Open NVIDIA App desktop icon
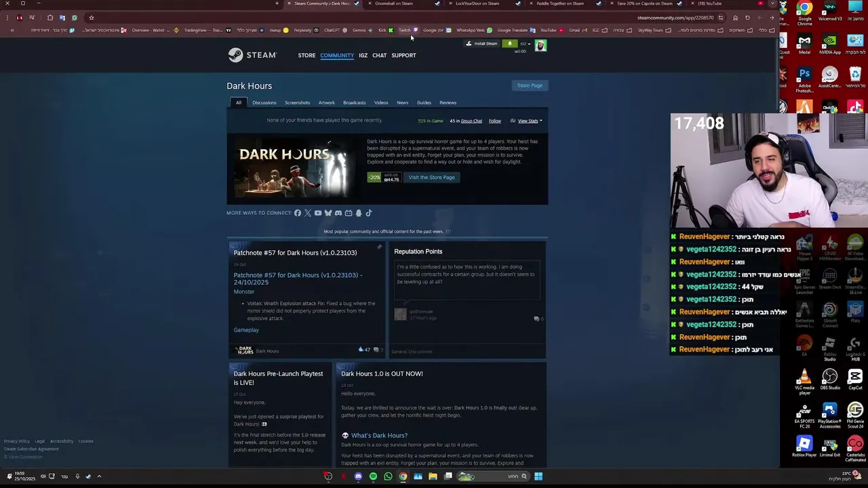 point(830,44)
